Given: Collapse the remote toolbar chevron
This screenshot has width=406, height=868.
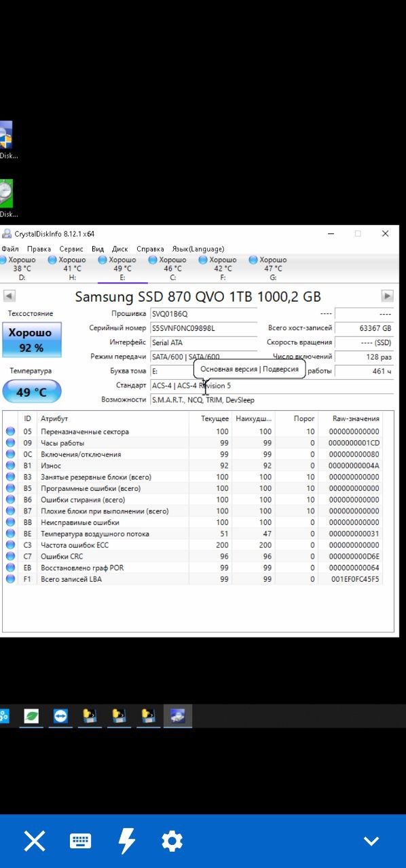Looking at the screenshot, I should 371,841.
